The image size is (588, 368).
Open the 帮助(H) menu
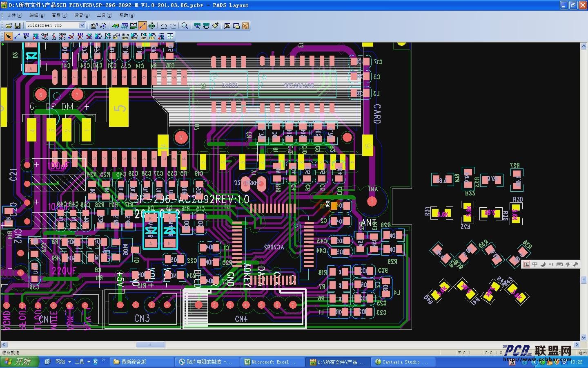(127, 15)
